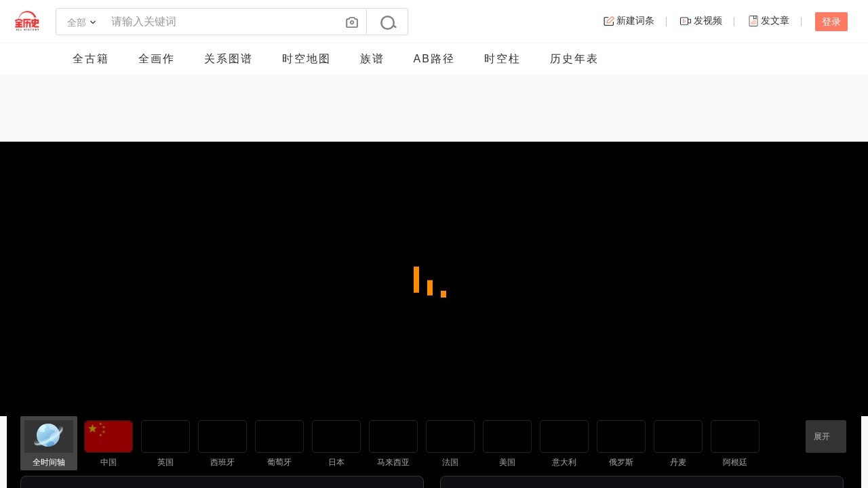Switch to the 英国 country timeline
Screen dimensions: 868x488
(x=165, y=436)
